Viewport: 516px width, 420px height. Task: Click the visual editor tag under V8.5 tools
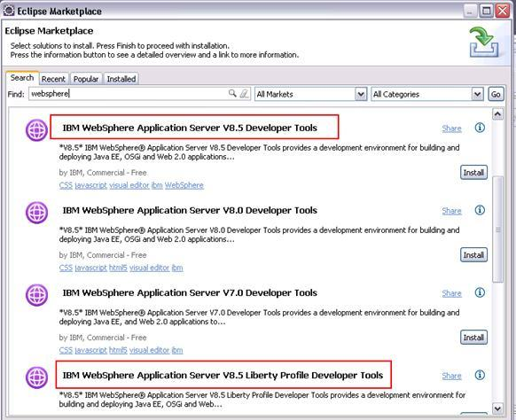(x=129, y=185)
